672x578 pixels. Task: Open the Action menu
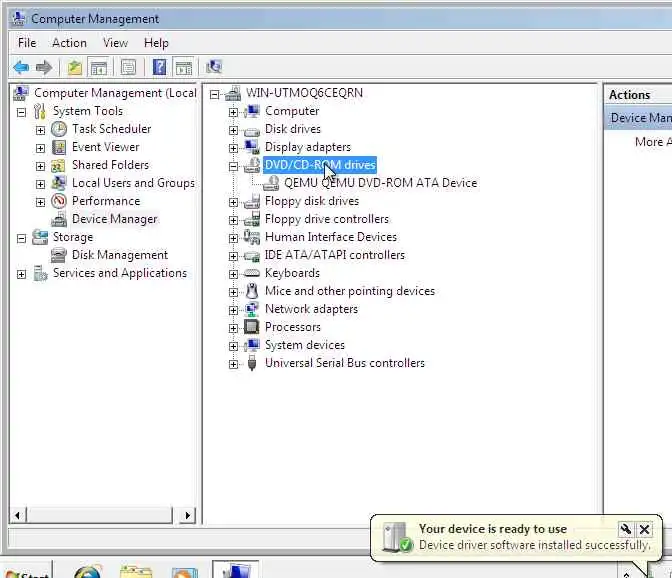69,43
